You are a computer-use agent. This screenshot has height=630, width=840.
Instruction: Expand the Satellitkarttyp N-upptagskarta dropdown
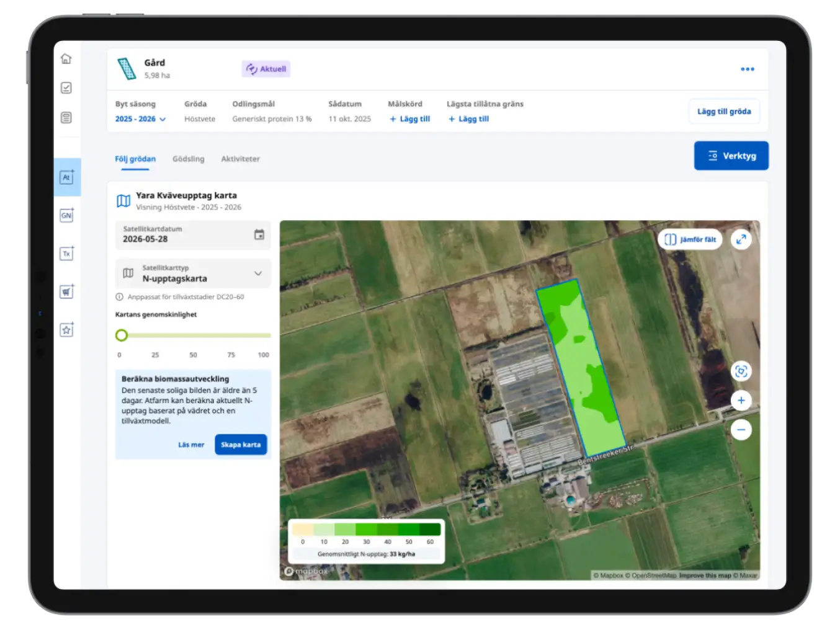click(193, 273)
